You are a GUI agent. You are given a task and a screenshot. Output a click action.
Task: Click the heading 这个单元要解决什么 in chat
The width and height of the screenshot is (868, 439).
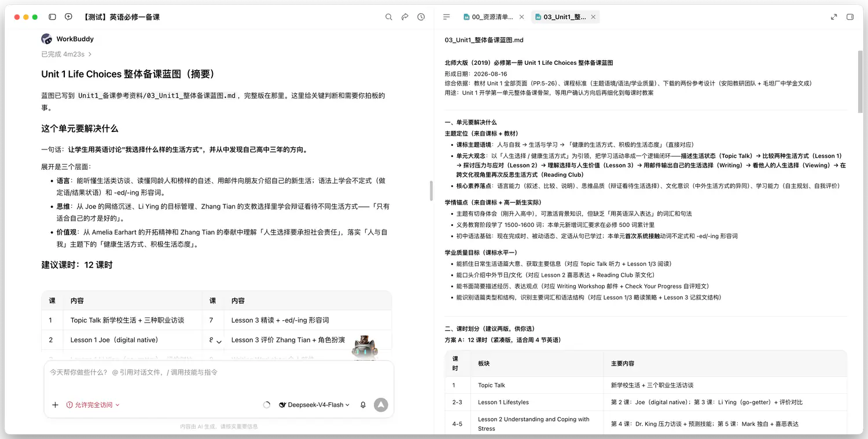tap(80, 129)
